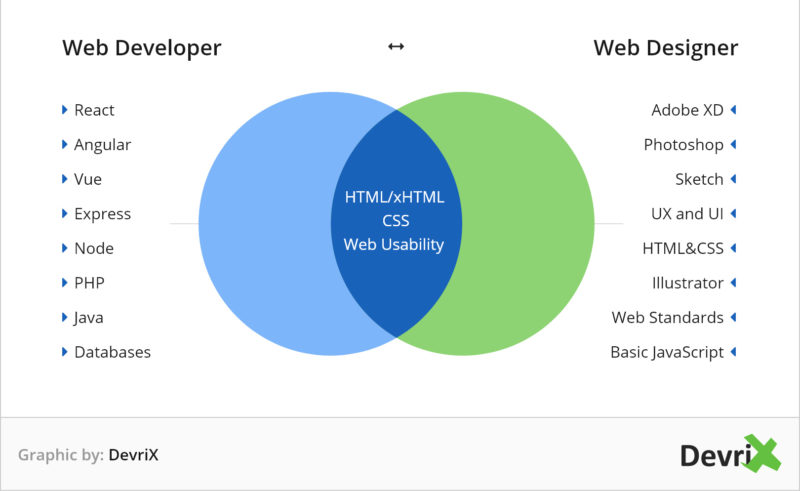Click the DevriX credit text in footer
This screenshot has height=491, width=800.
point(133,455)
